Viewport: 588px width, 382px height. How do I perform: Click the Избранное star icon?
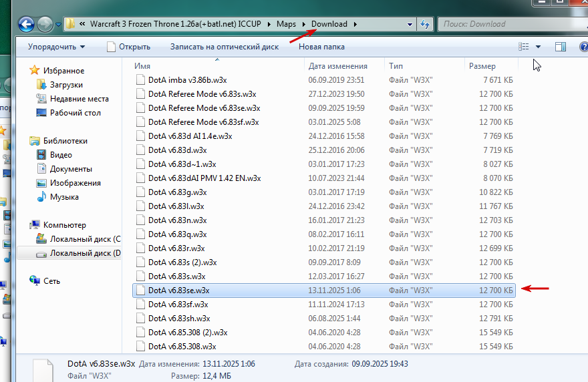coord(35,70)
